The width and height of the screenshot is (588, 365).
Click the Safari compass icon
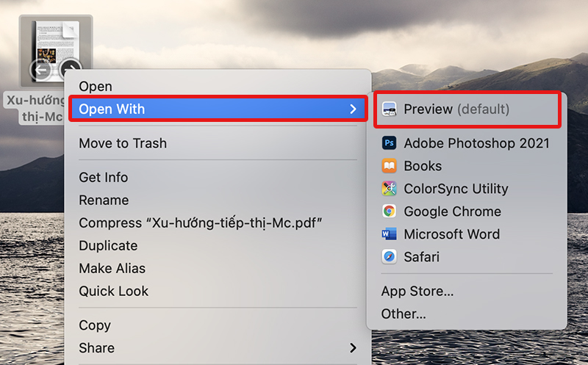[x=389, y=257]
